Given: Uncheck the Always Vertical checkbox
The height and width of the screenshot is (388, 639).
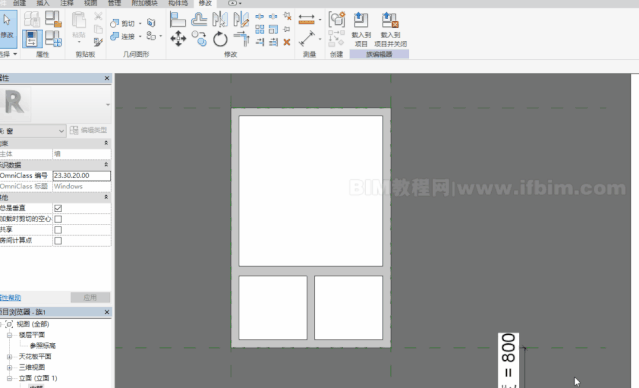Looking at the screenshot, I should coord(58,208).
